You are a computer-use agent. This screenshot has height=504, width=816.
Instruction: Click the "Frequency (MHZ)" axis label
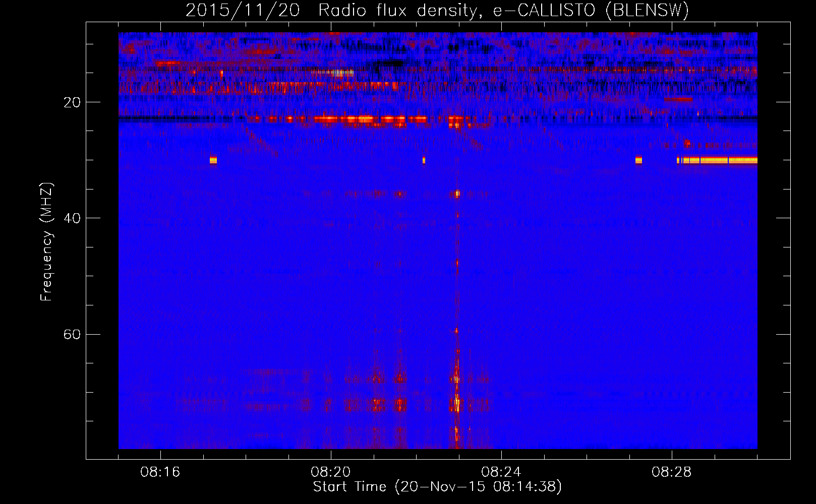[x=46, y=242]
